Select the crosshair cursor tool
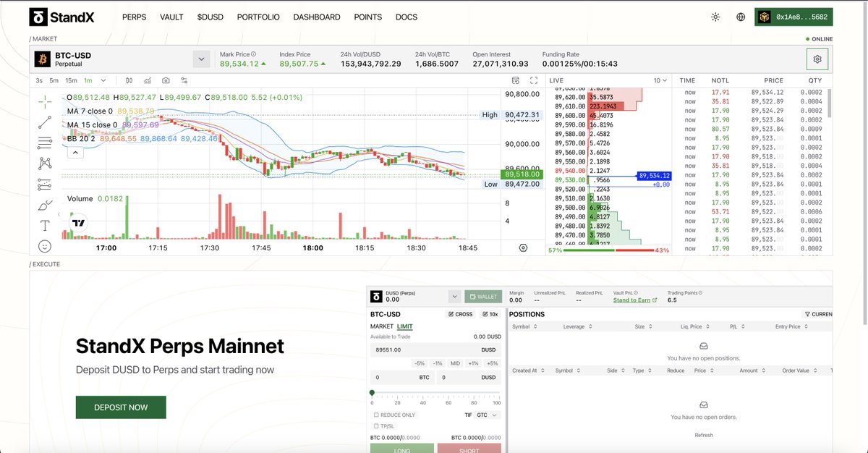The image size is (868, 453). [45, 101]
